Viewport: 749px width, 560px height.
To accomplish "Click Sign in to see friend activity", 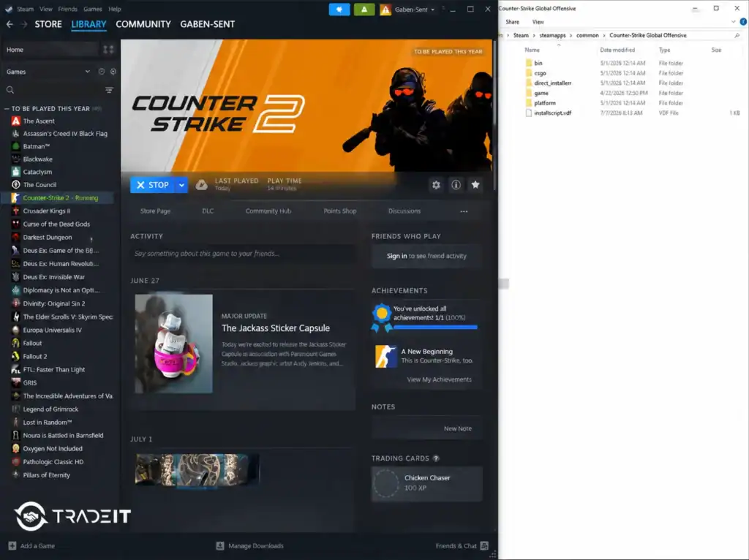I will [426, 256].
